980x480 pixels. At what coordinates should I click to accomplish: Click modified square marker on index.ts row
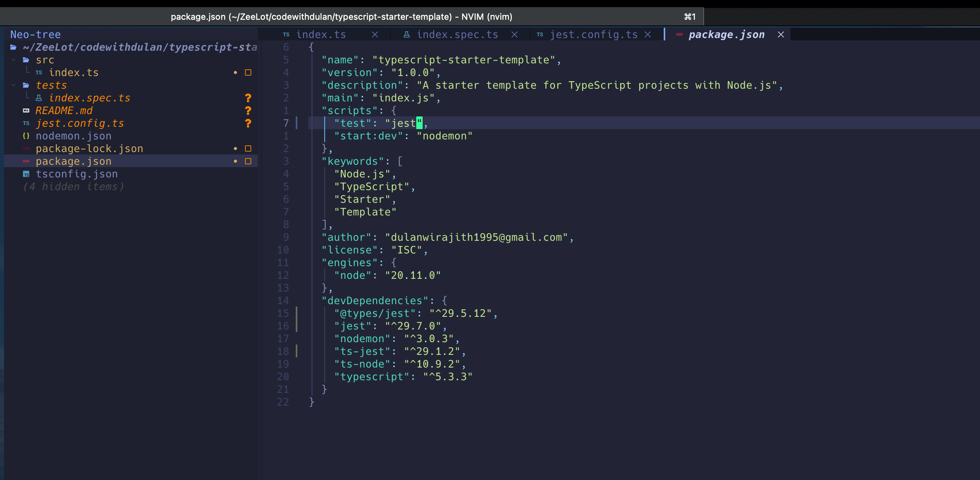pos(248,72)
